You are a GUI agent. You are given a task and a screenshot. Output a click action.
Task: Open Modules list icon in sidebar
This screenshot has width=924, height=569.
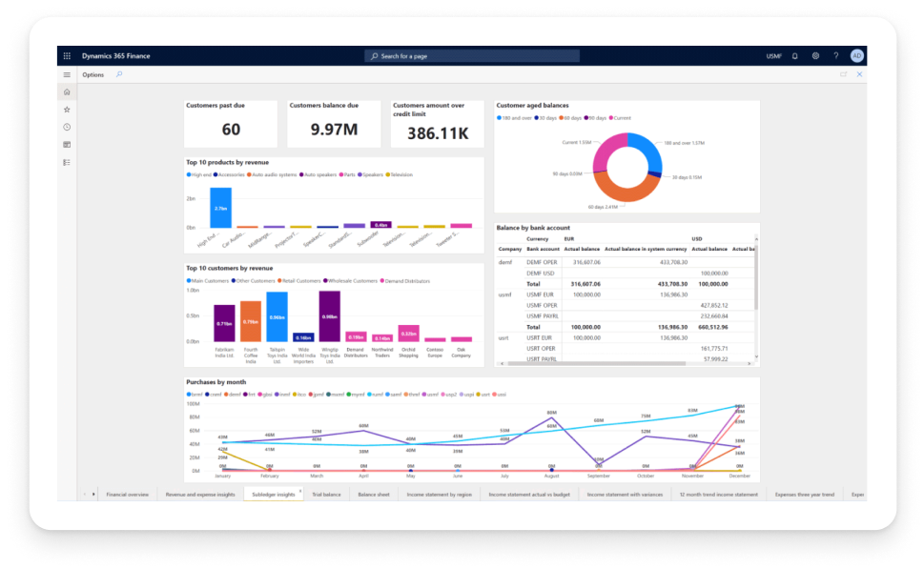pyautogui.click(x=67, y=163)
